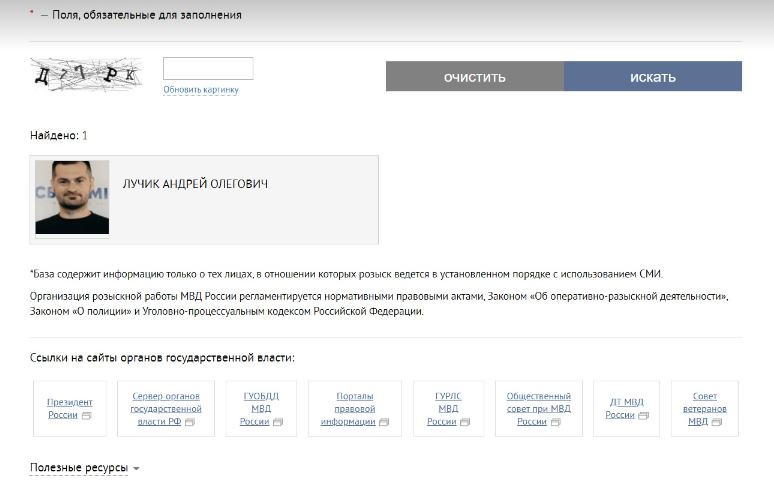Click dropdown arrow next to 'Полезные ресурсы'
774x500 pixels.
[x=136, y=468]
